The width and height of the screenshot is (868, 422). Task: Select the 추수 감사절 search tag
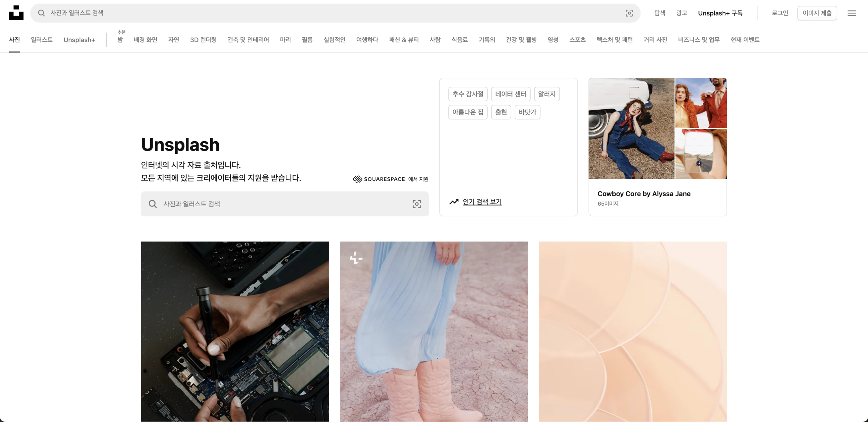(468, 94)
